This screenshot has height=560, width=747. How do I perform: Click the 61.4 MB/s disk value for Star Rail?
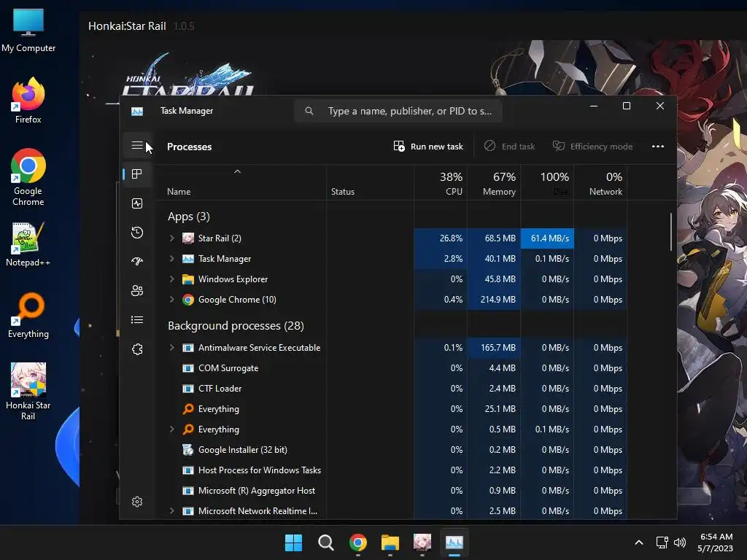click(x=547, y=238)
